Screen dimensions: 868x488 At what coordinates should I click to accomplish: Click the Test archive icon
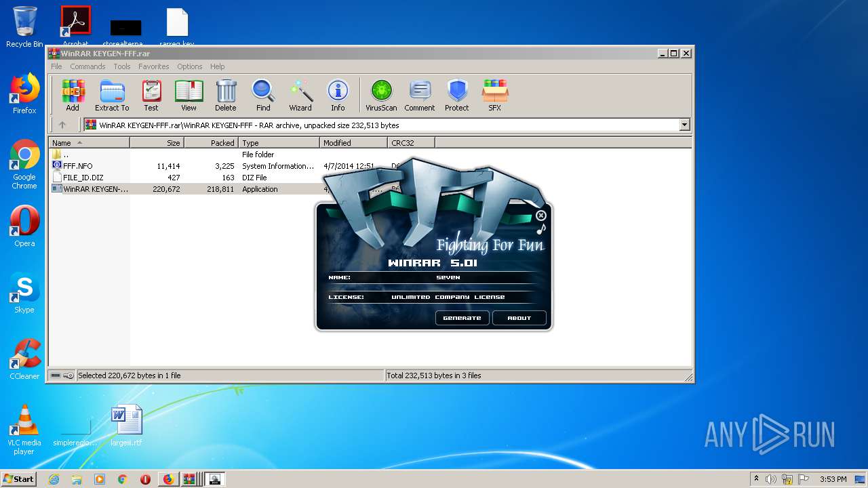pyautogui.click(x=151, y=95)
